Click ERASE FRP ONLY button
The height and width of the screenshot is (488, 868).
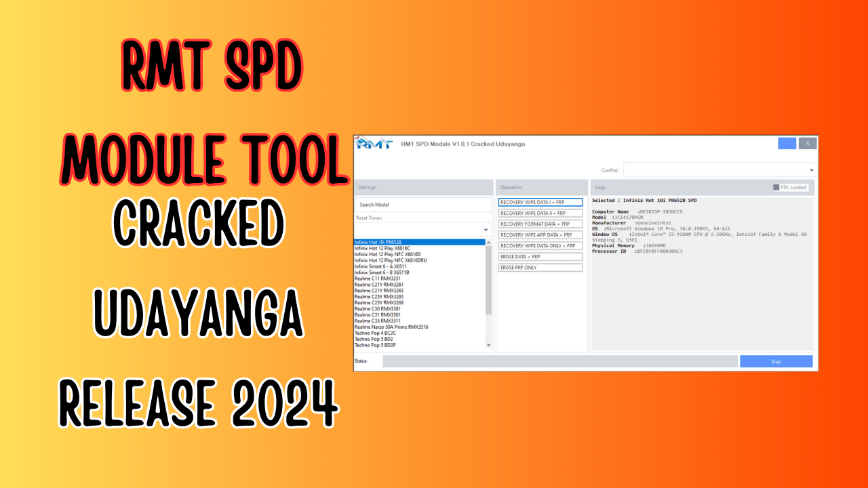pos(540,268)
